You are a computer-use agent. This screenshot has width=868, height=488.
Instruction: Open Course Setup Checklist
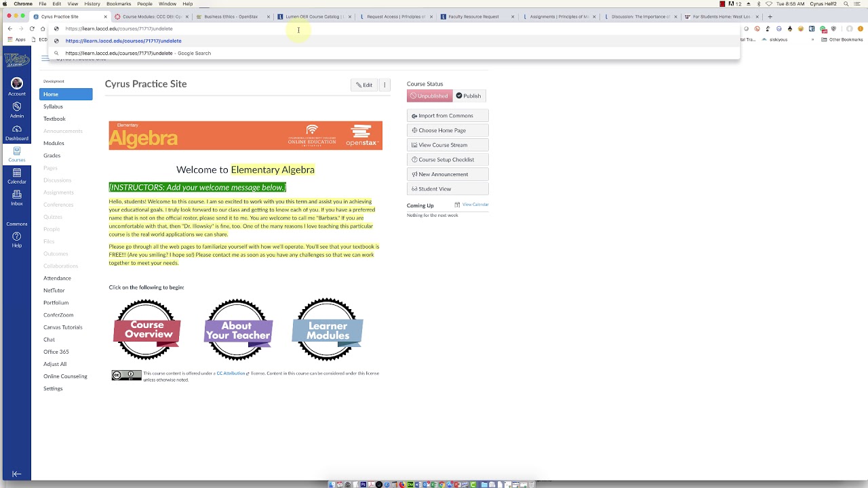point(448,159)
